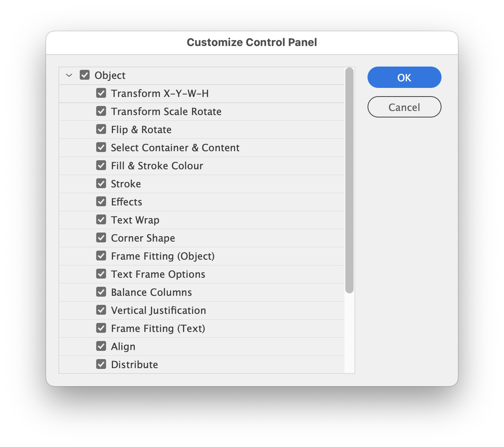Toggle the Flip & Rotate checkbox
This screenshot has height=447, width=504.
coord(101,129)
